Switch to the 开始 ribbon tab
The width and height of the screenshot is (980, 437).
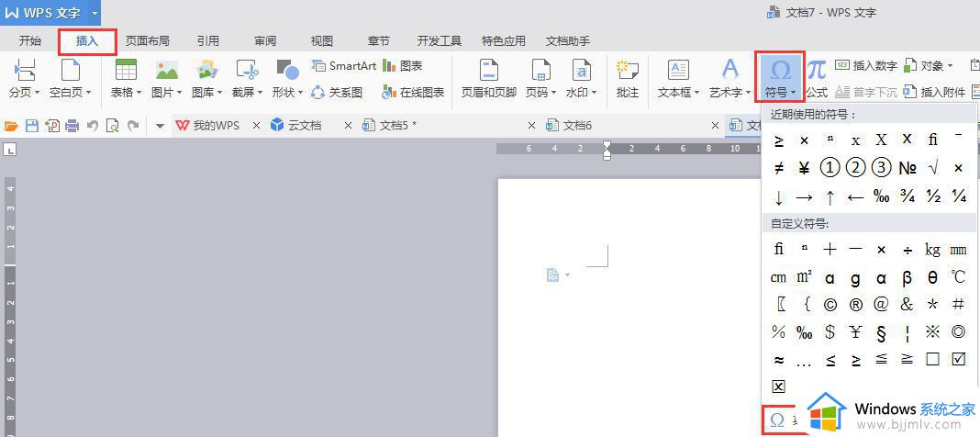tap(30, 41)
